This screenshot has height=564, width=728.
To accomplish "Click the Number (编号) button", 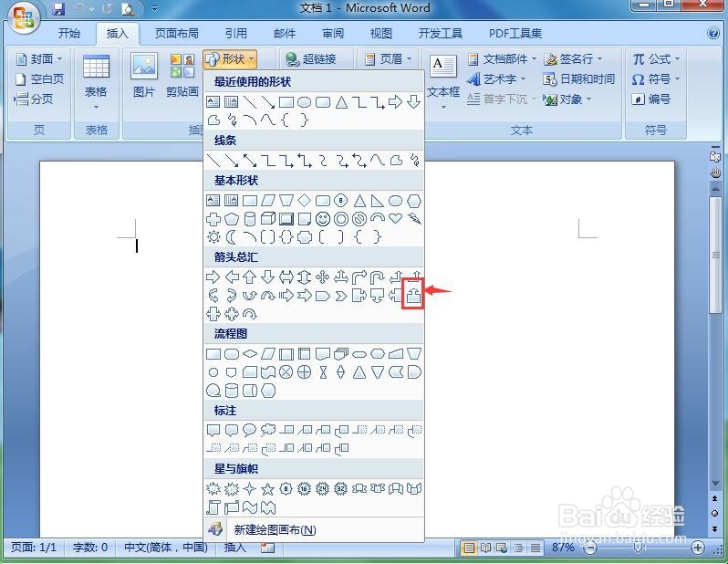I will [651, 99].
